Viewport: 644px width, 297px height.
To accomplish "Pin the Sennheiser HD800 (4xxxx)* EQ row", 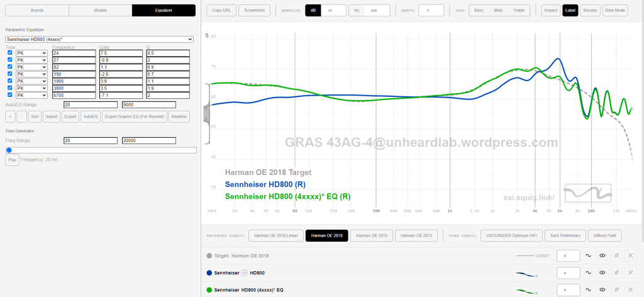I will point(616,290).
